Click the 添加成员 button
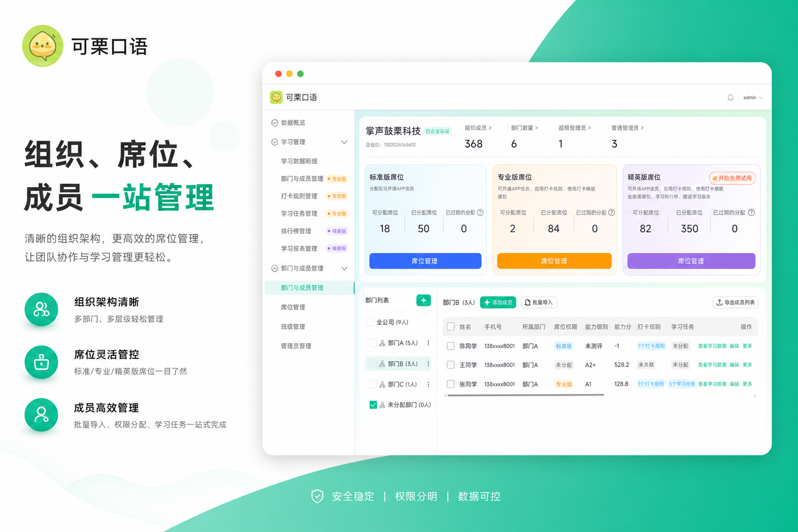 498,302
